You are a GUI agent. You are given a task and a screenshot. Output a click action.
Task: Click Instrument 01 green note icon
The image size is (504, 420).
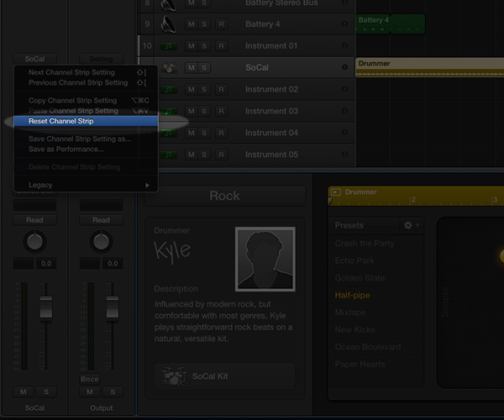tap(169, 46)
